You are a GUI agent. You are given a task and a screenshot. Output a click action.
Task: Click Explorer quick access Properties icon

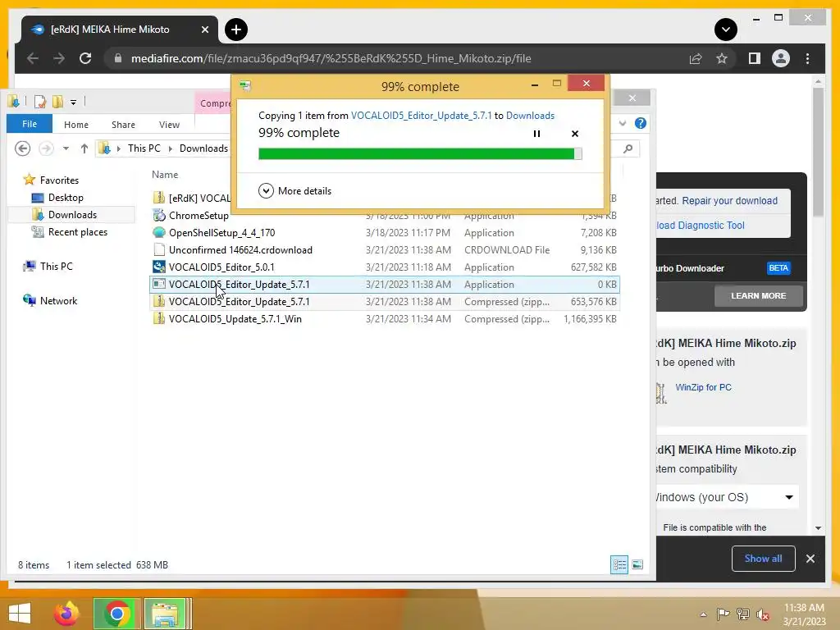pyautogui.click(x=40, y=101)
